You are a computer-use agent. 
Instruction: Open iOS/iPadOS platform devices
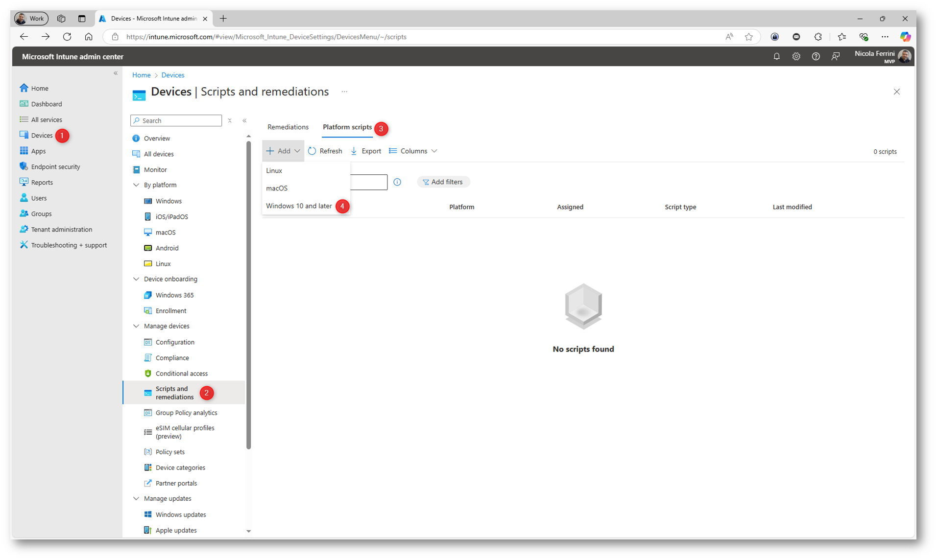tap(167, 217)
